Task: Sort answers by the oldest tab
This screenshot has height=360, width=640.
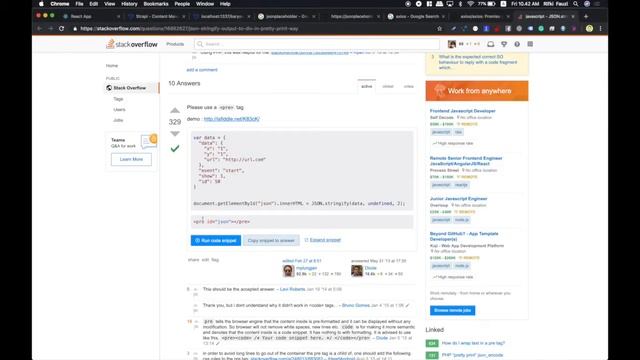Action: 388,86
